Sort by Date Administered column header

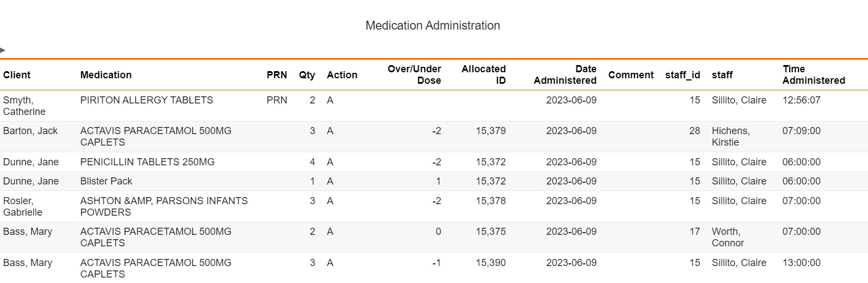[565, 74]
